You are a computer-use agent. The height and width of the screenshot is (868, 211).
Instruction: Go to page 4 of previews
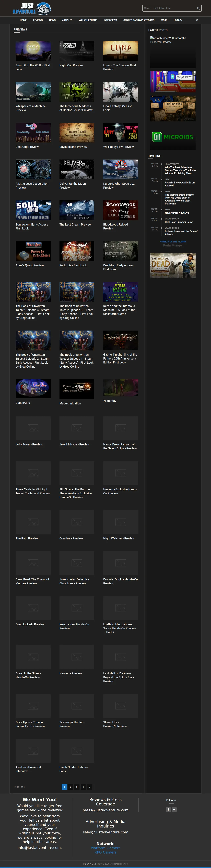coord(83,787)
